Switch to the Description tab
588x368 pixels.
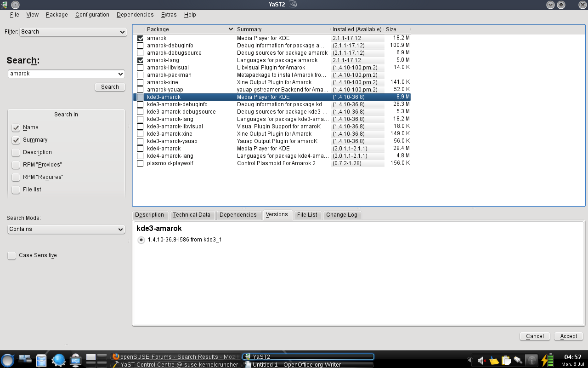point(150,215)
